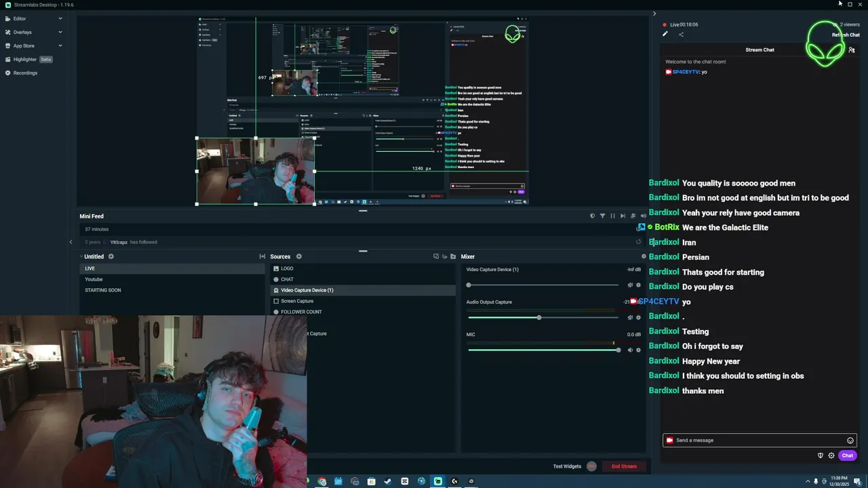This screenshot has height=488, width=868.
Task: Select the LIVE scene
Action: point(172,268)
